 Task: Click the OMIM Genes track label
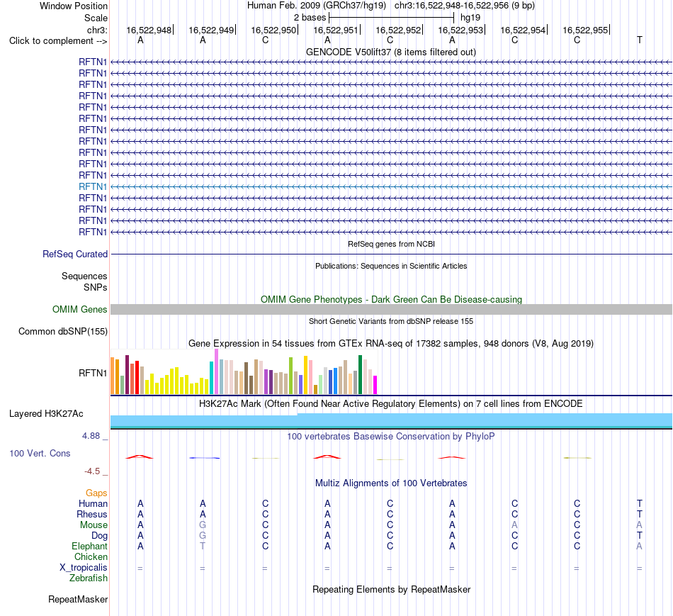pyautogui.click(x=80, y=309)
